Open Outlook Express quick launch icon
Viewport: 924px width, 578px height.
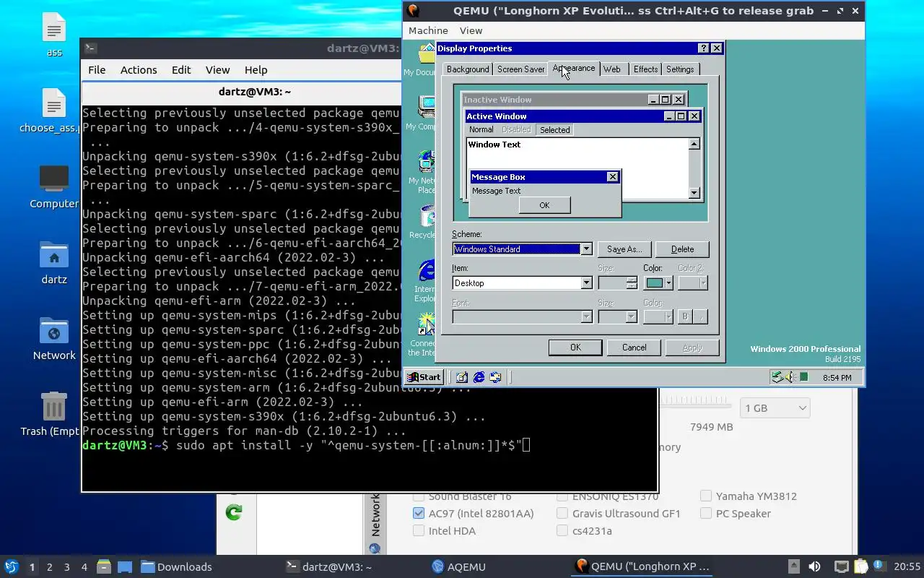coord(495,377)
